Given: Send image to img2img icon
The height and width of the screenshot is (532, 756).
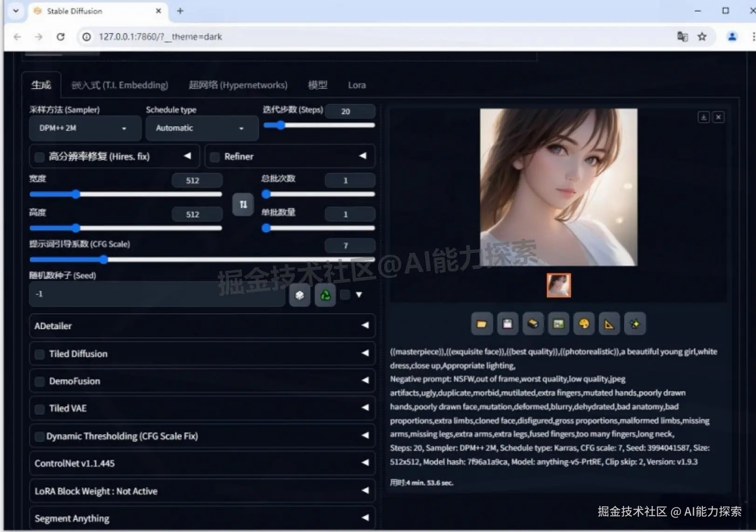Looking at the screenshot, I should [x=558, y=323].
